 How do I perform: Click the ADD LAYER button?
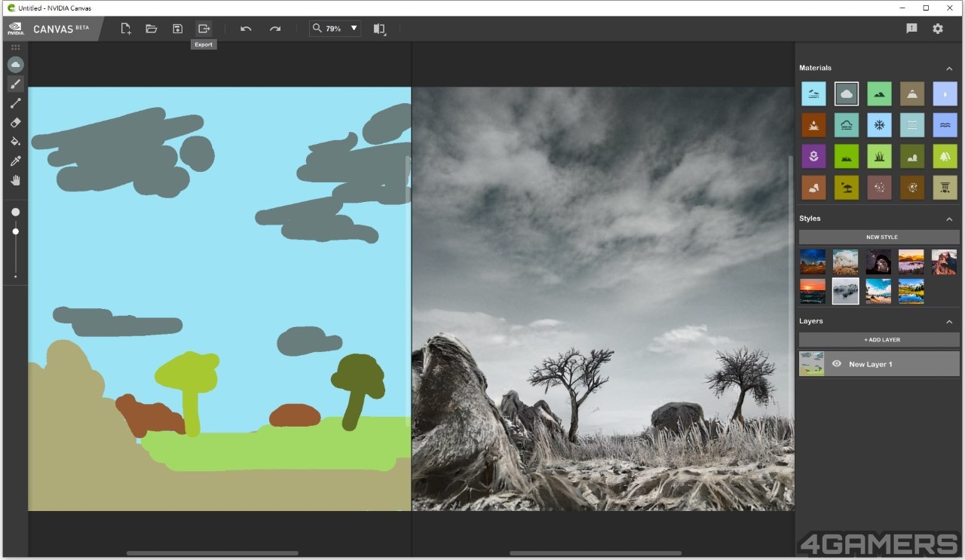(x=879, y=340)
